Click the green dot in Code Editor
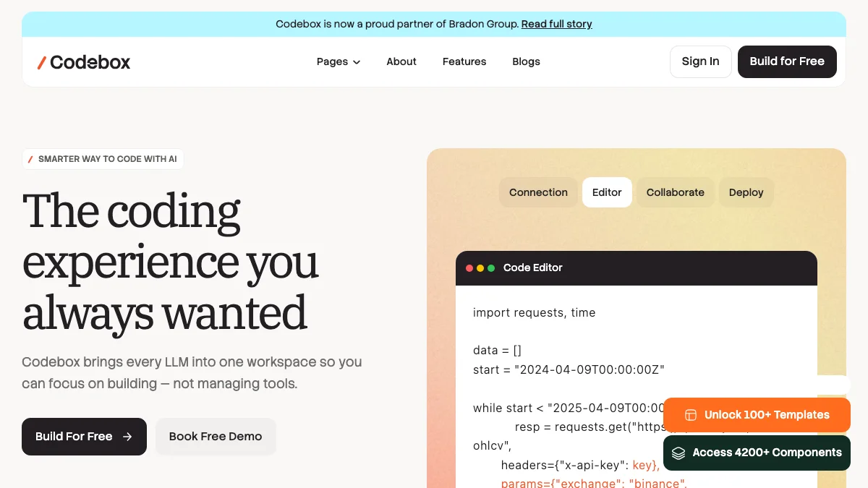Viewport: 868px width, 488px height. click(x=491, y=268)
